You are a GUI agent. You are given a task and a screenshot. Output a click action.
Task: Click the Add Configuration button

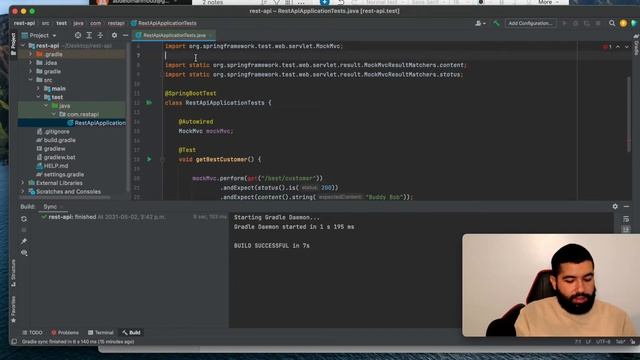pyautogui.click(x=530, y=23)
